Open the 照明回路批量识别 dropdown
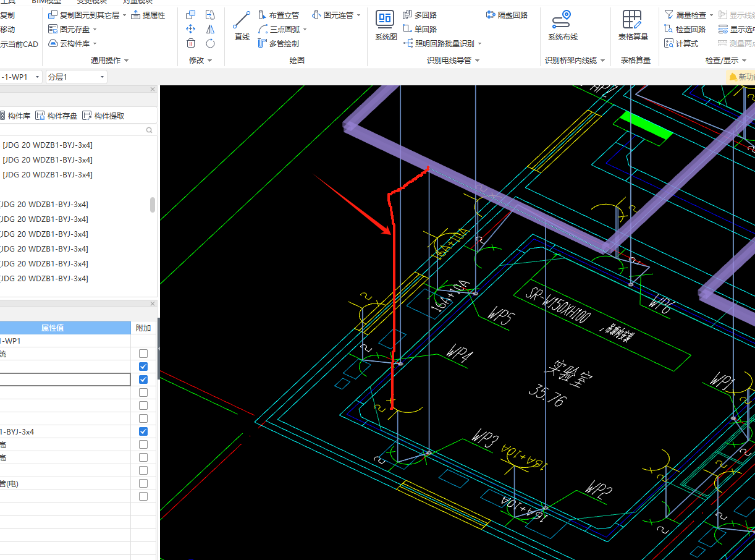The height and width of the screenshot is (560, 755). [x=479, y=44]
